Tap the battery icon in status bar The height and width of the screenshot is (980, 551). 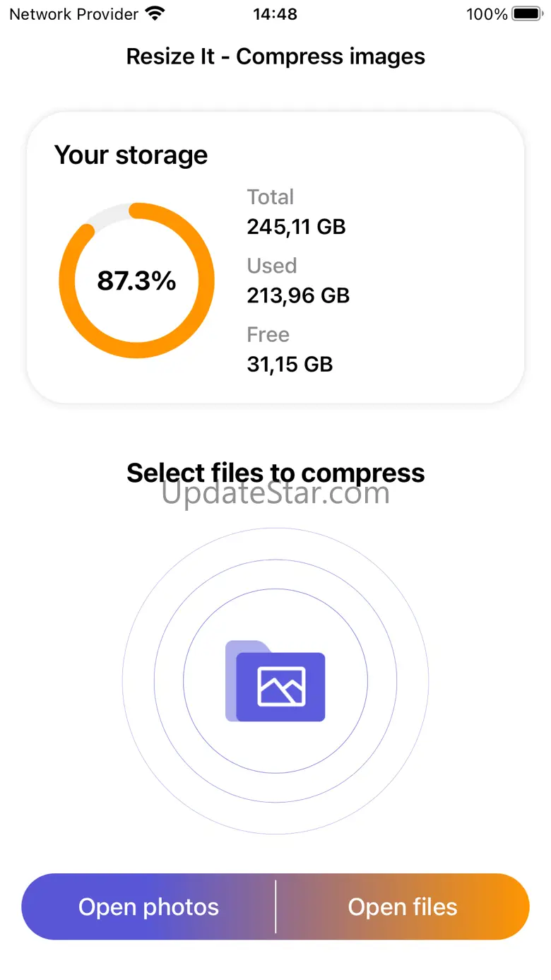(527, 13)
